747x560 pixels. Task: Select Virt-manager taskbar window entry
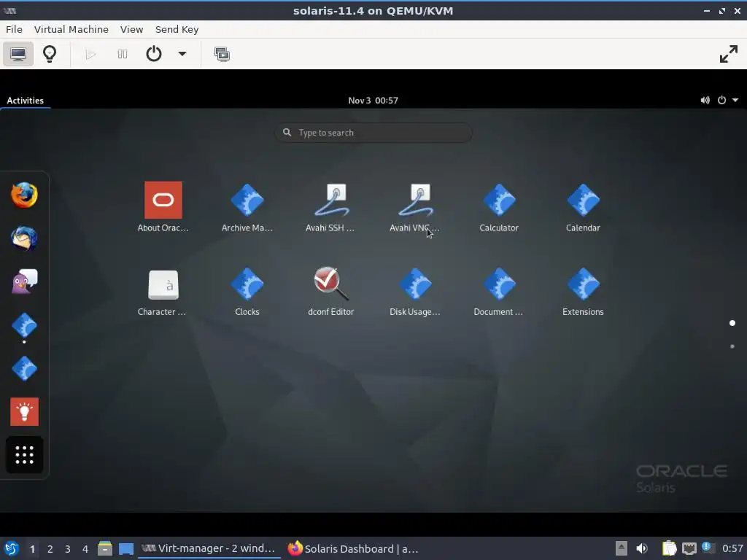point(209,548)
